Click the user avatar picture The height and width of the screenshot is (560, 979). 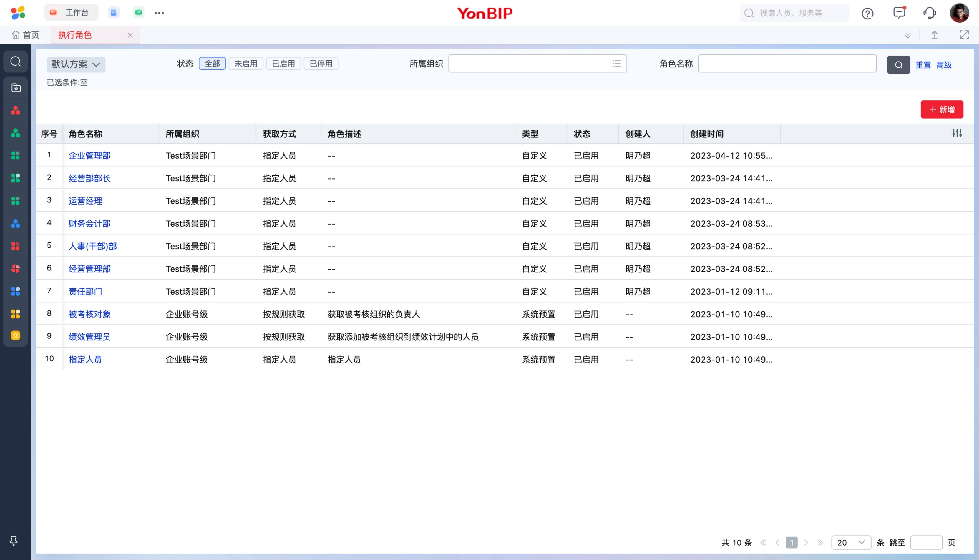tap(959, 13)
